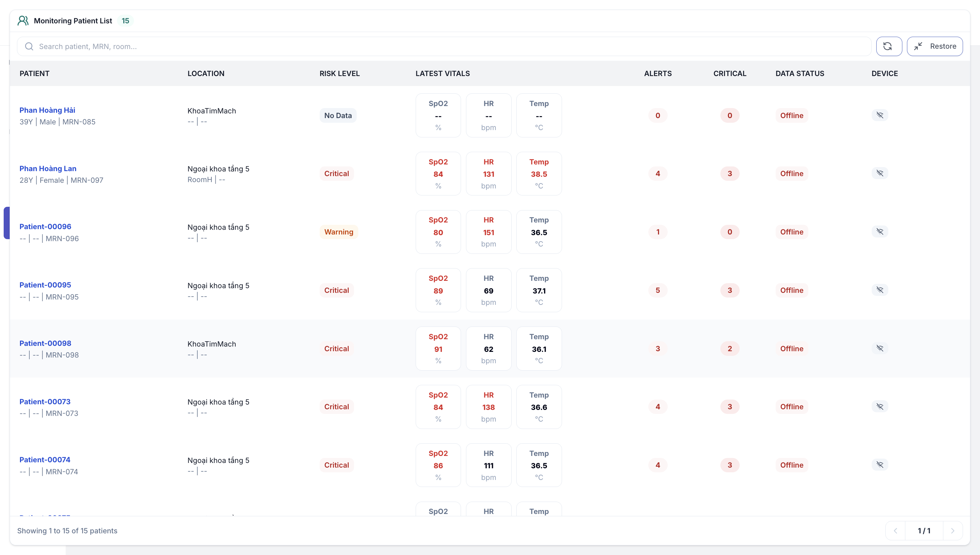980x555 pixels.
Task: Click the patients group icon beside title
Action: [x=23, y=21]
